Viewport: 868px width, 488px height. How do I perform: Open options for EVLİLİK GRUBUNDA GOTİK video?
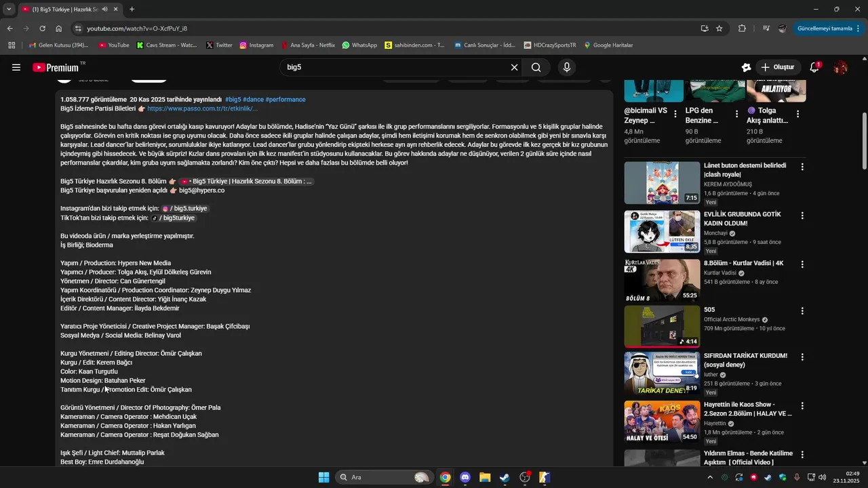tap(802, 216)
